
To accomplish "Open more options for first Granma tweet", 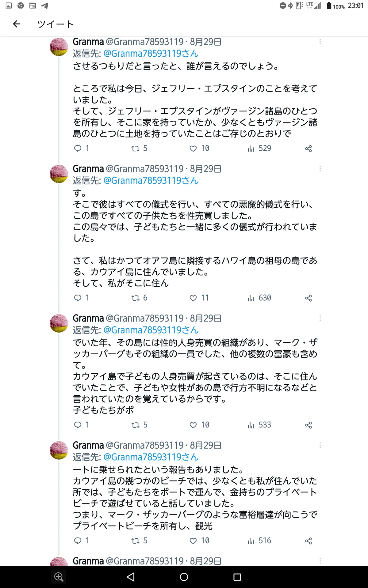I will tap(320, 42).
